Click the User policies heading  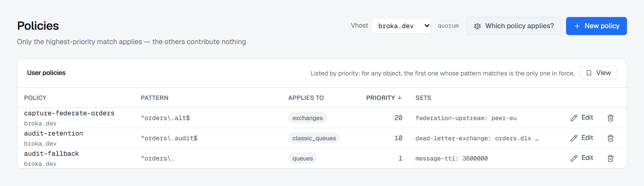[x=46, y=73]
